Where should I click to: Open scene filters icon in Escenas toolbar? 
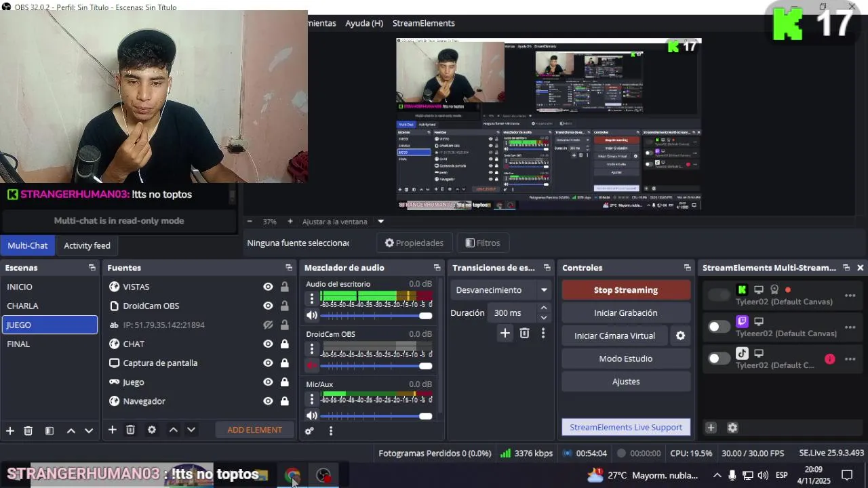coord(50,430)
